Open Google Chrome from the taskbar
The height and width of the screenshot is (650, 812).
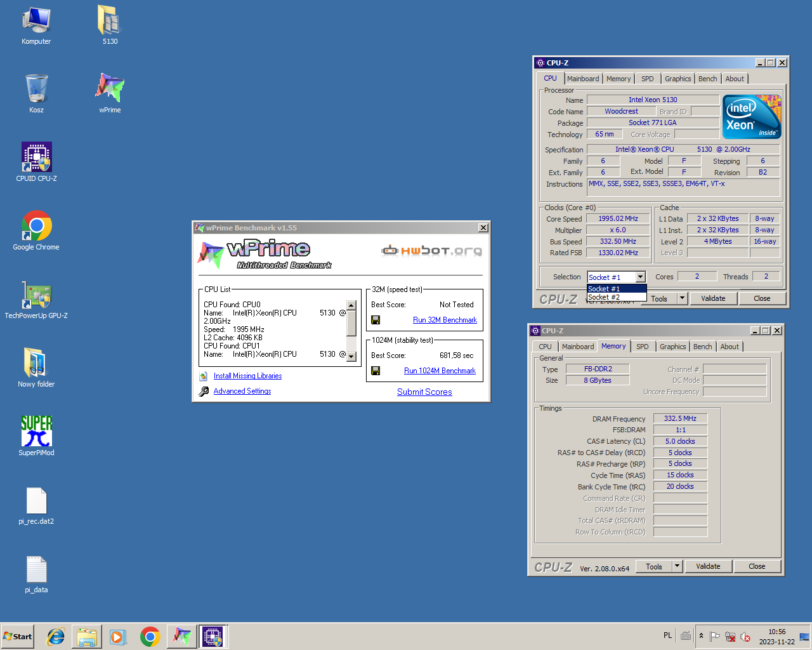pyautogui.click(x=150, y=637)
